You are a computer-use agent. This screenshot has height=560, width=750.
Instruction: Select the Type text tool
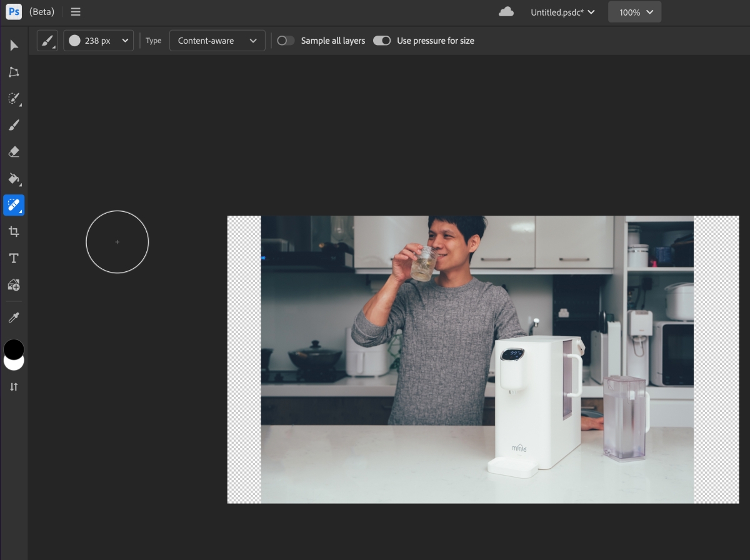pos(14,259)
